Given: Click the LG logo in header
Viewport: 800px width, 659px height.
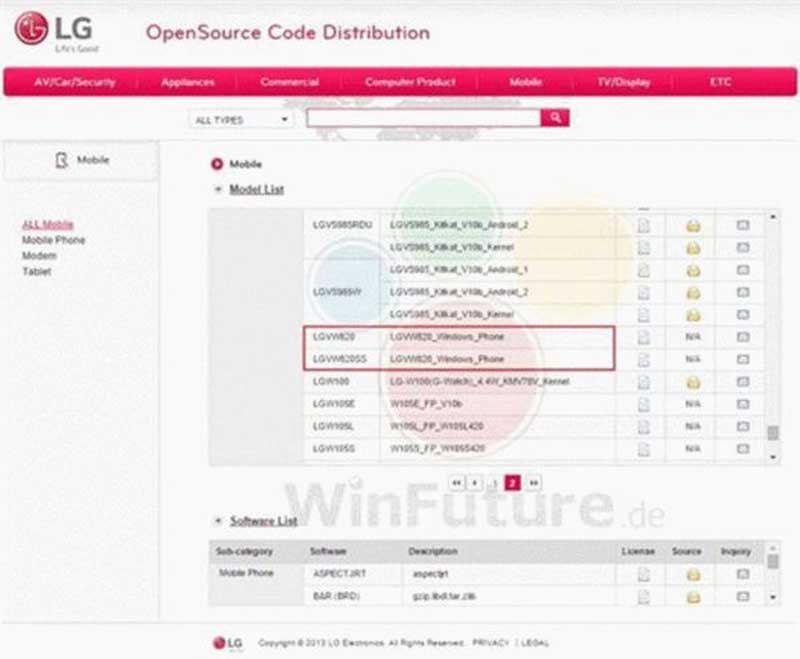Looking at the screenshot, I should 55,32.
